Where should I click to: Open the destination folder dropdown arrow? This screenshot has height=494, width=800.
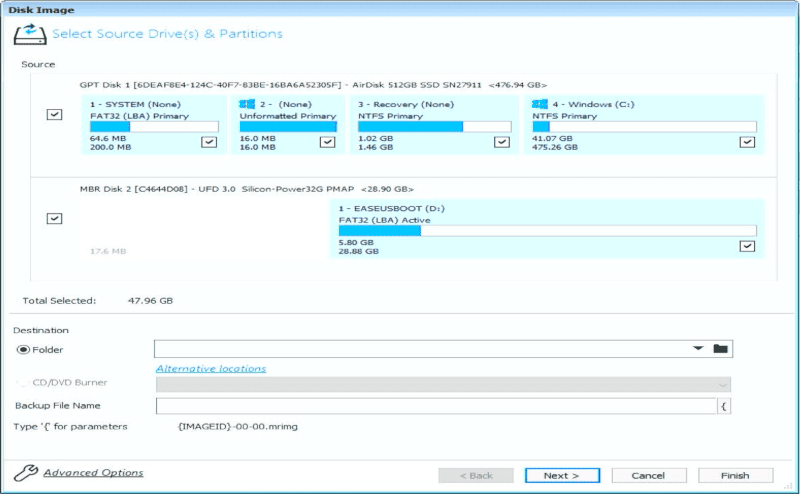coord(698,349)
